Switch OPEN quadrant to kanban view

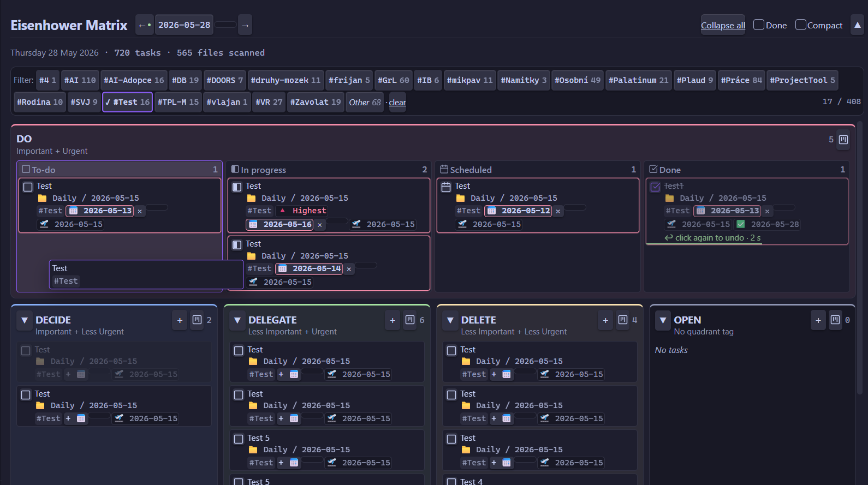[835, 320]
